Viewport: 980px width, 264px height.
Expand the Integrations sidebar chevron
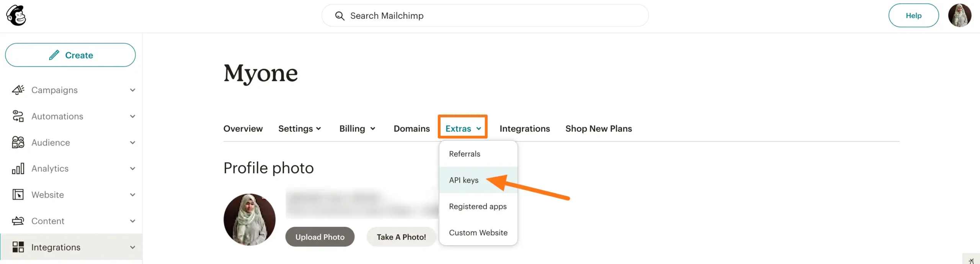[132, 247]
